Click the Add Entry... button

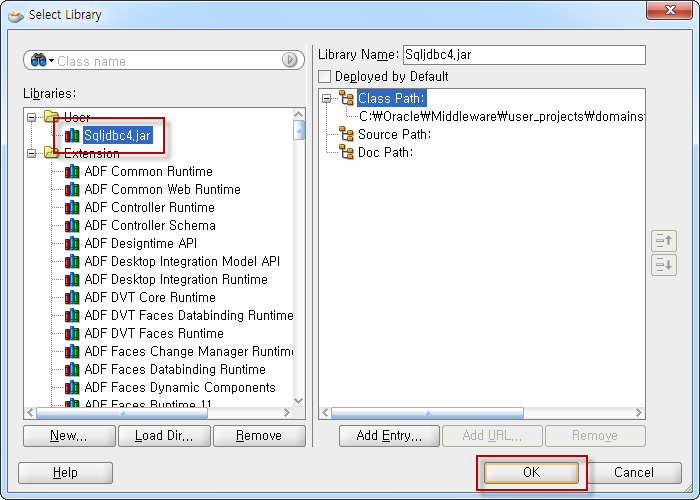[389, 436]
